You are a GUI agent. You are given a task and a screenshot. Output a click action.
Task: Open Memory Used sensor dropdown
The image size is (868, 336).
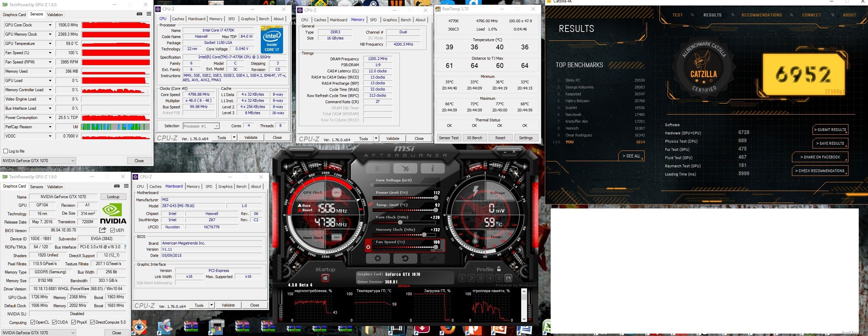[50, 71]
